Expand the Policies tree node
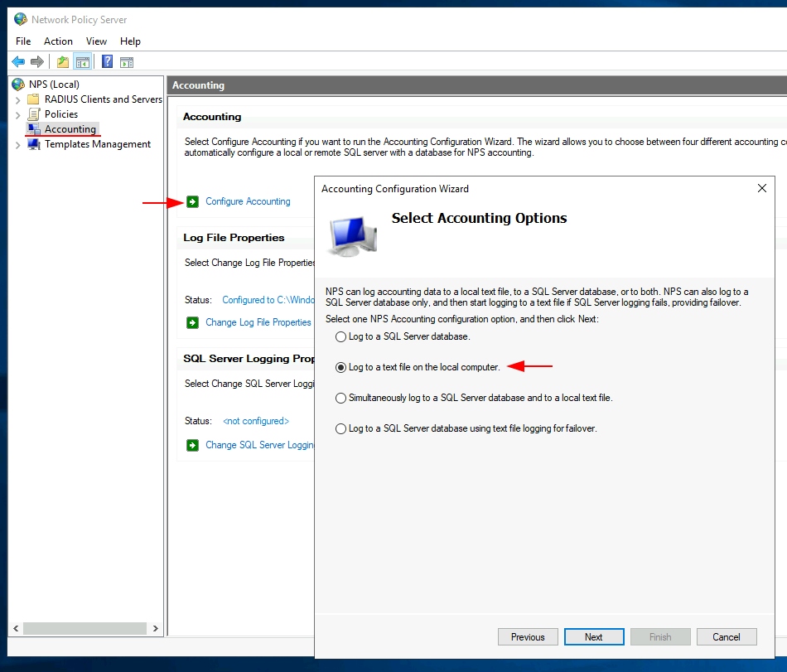This screenshot has width=787, height=672. pos(18,115)
